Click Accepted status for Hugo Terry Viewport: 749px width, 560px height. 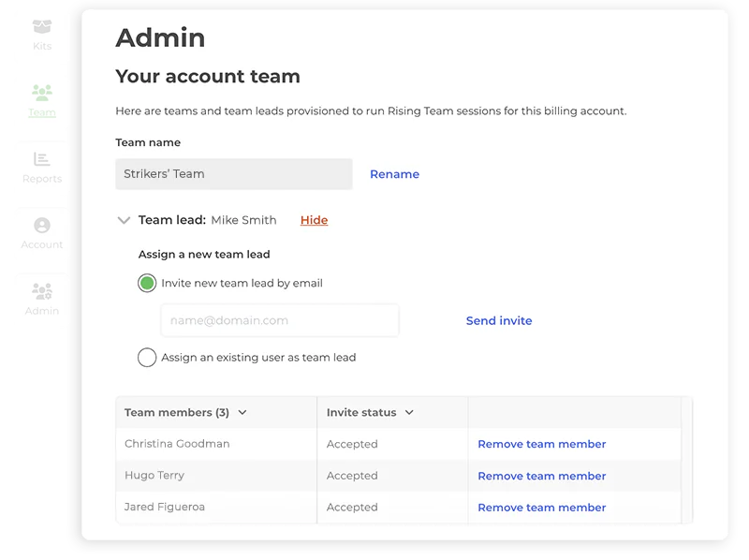pyautogui.click(x=352, y=476)
